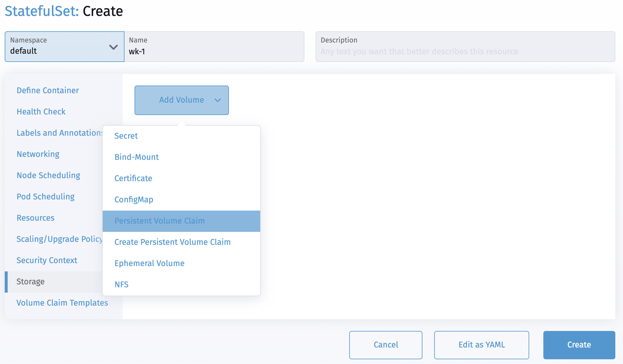
Task: Click the Add Volume chevron icon
Action: pyautogui.click(x=218, y=101)
